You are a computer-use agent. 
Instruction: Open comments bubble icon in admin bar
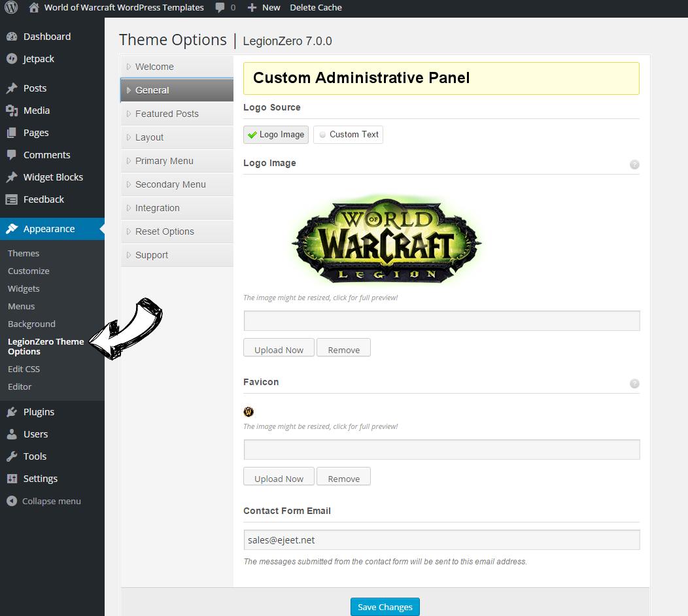(x=220, y=7)
